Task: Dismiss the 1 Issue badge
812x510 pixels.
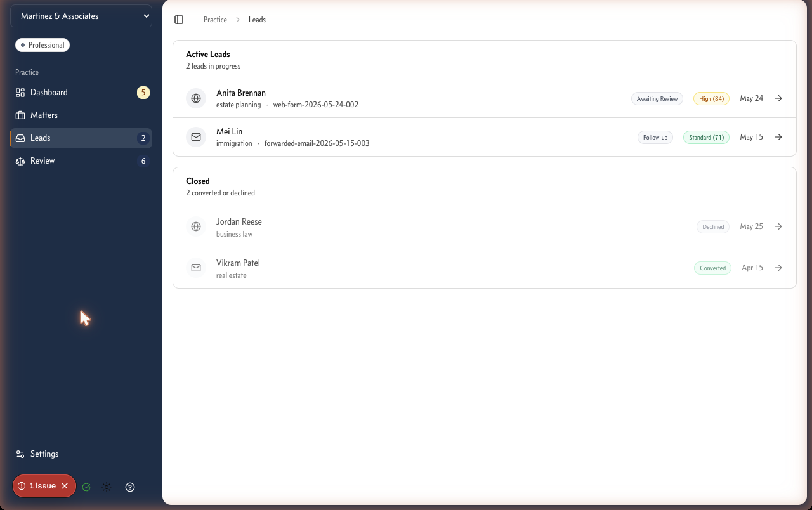Action: (x=65, y=486)
